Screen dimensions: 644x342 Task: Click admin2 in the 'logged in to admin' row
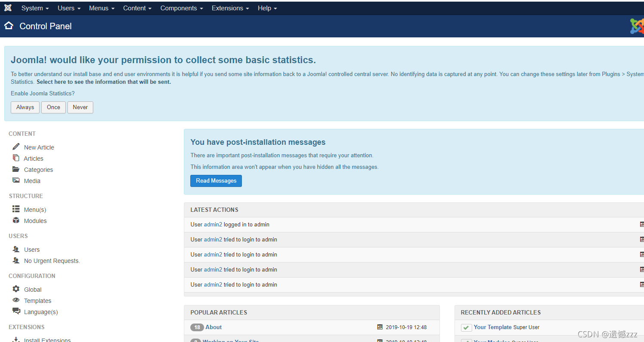click(x=213, y=224)
